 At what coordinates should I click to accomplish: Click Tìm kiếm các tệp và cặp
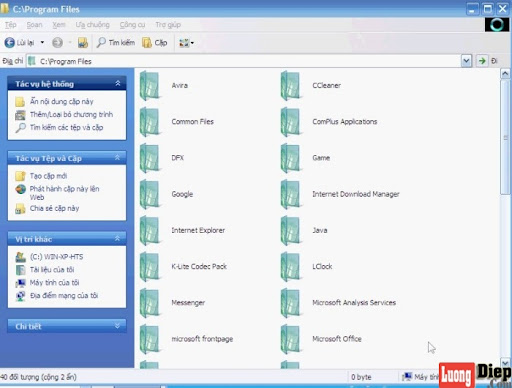66,127
